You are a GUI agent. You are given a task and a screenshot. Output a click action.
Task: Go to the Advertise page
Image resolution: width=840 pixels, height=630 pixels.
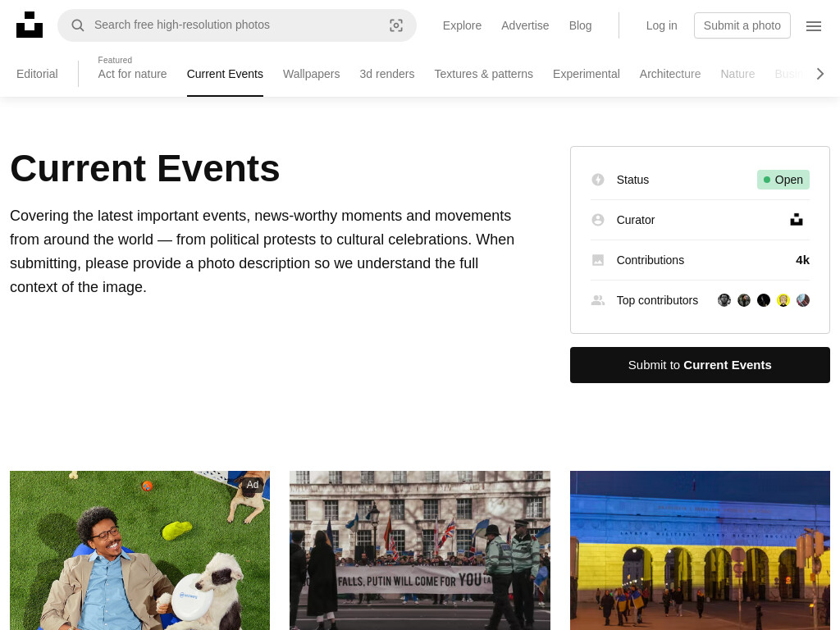(x=525, y=25)
